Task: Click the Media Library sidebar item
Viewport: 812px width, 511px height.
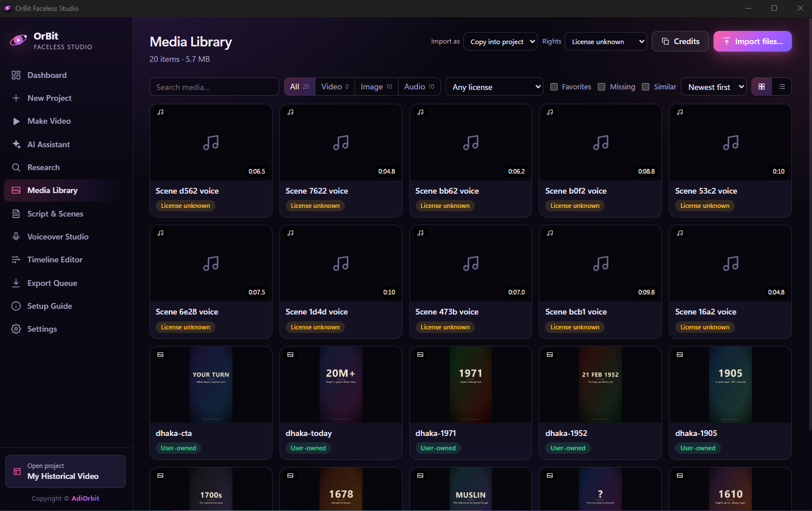Action: click(x=66, y=190)
